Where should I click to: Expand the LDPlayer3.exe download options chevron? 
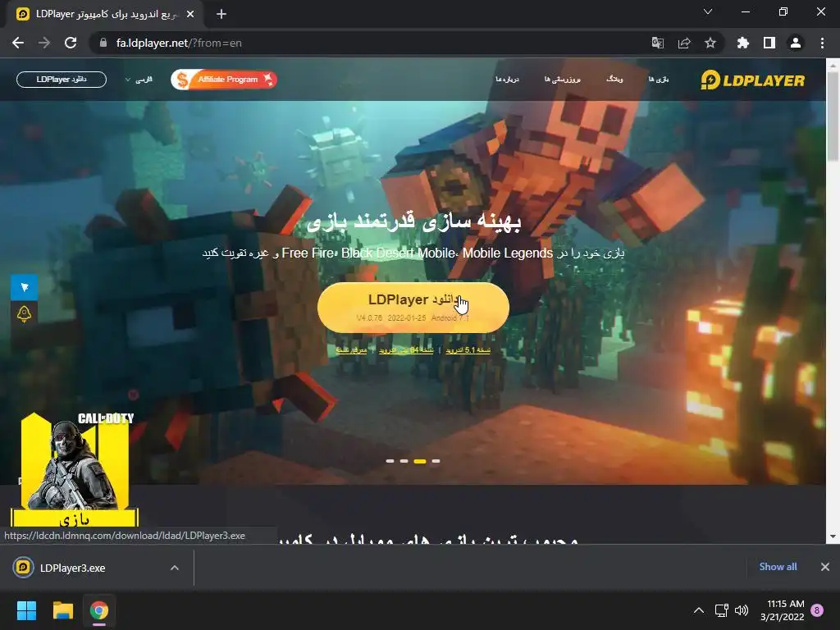pos(175,568)
